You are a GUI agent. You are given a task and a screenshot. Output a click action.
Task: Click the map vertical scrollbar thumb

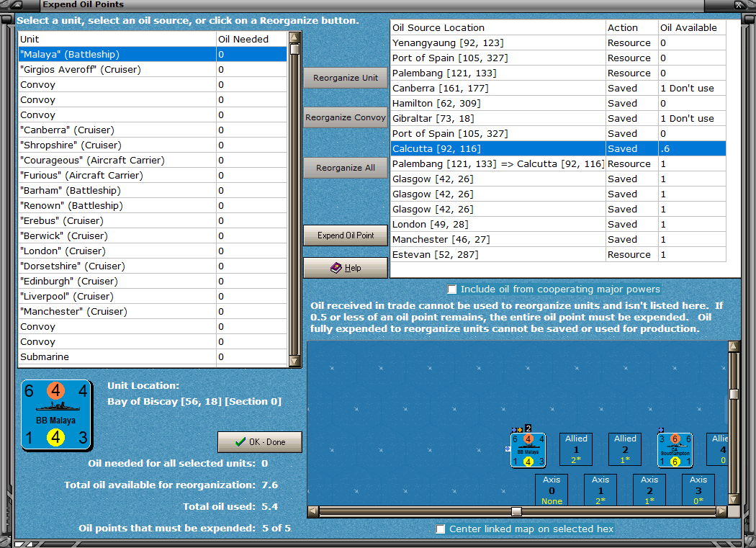(x=734, y=394)
